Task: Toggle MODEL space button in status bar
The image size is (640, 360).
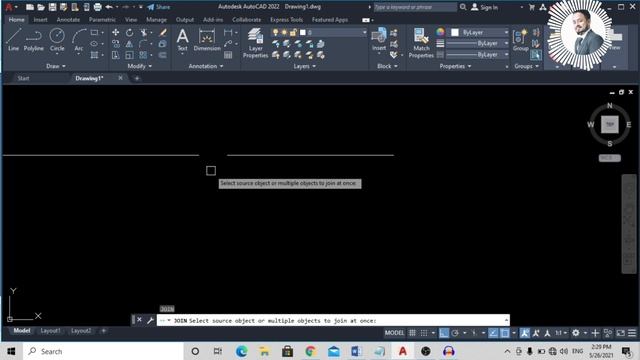Action: coord(394,333)
